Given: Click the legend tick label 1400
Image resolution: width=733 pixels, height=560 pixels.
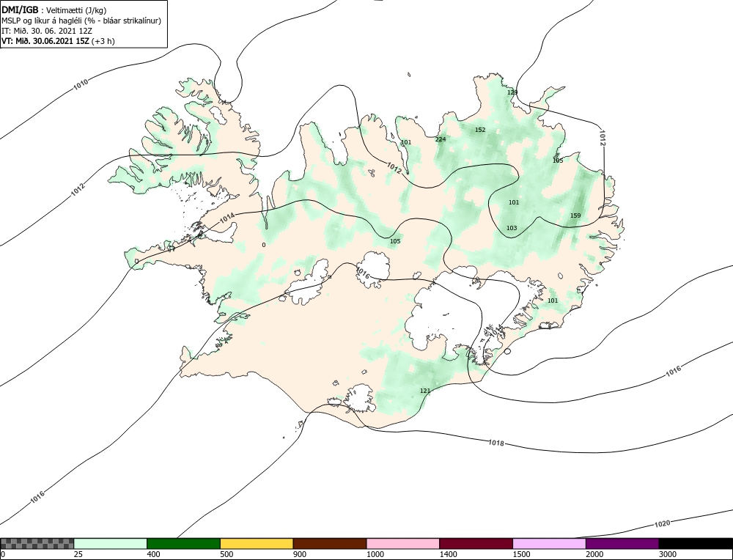Looking at the screenshot, I should [x=449, y=554].
